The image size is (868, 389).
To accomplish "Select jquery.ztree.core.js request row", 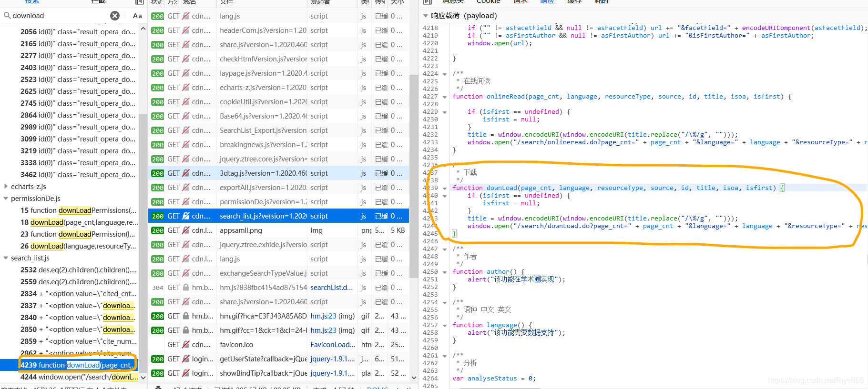I will 278,159.
